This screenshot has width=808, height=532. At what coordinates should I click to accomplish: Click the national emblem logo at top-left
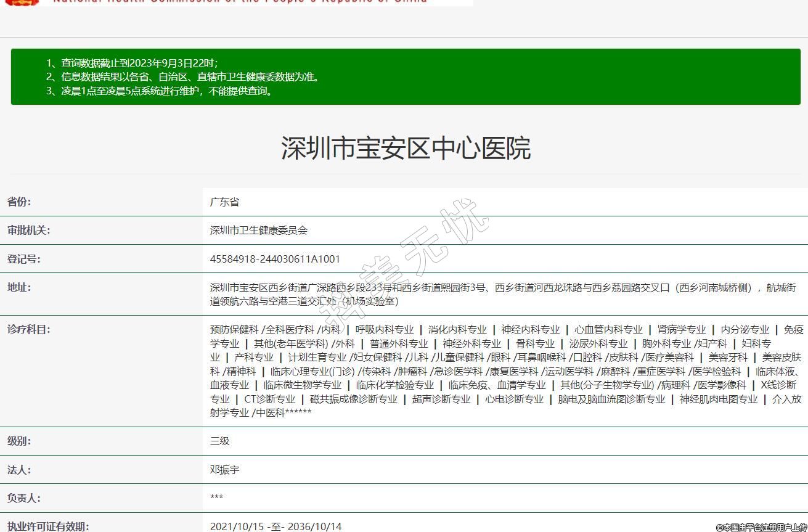pos(22,2)
